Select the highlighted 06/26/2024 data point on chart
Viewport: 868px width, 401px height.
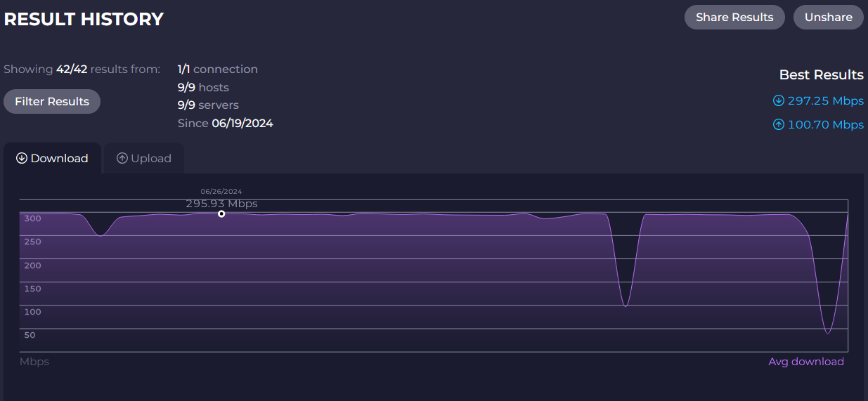(221, 213)
